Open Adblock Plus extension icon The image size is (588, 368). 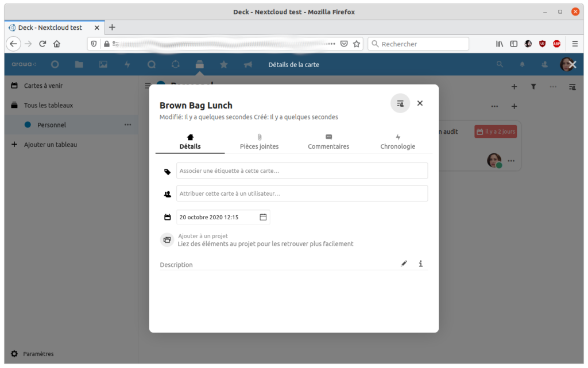(x=556, y=44)
